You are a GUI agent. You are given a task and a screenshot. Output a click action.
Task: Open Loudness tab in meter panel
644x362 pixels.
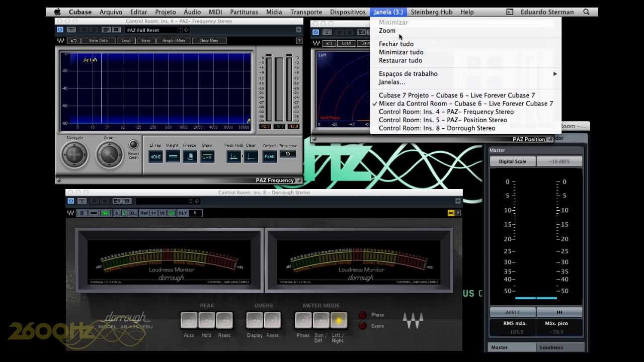[560, 347]
